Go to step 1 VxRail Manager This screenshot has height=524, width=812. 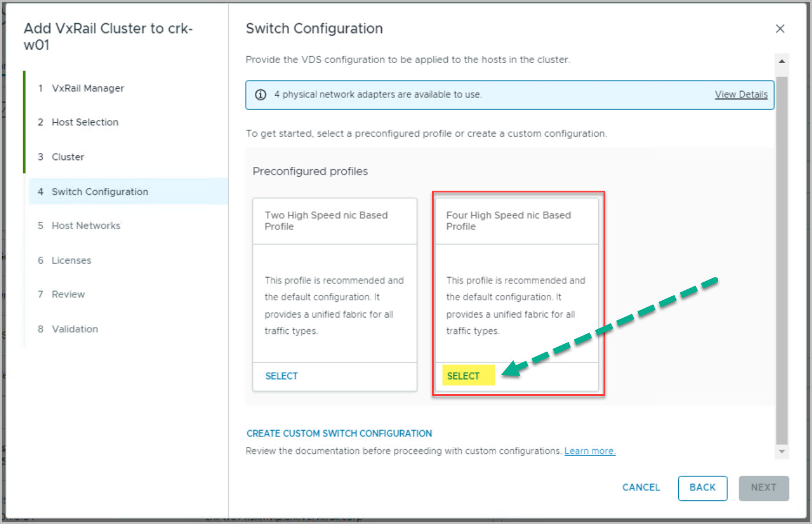point(87,88)
